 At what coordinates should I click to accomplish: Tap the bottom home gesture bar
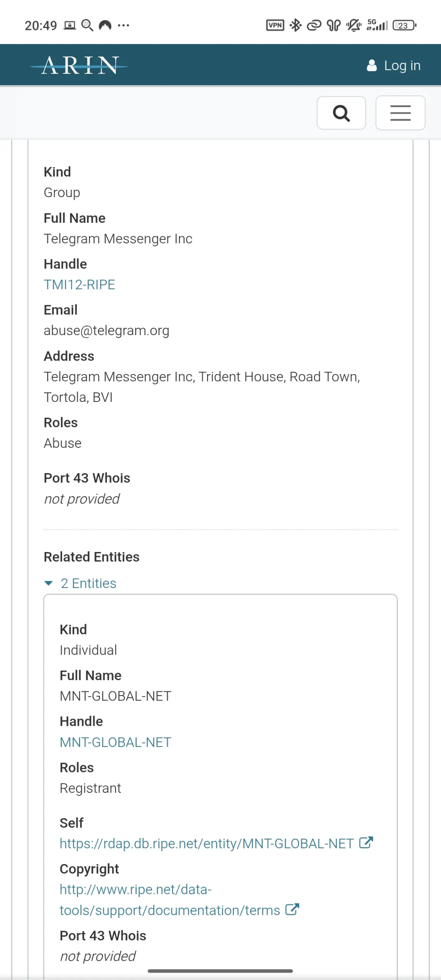click(220, 971)
